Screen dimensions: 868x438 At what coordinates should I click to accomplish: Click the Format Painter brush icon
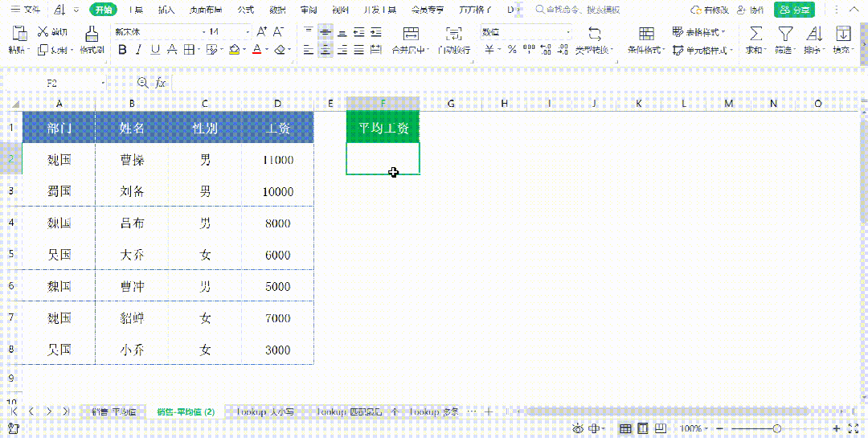click(92, 33)
